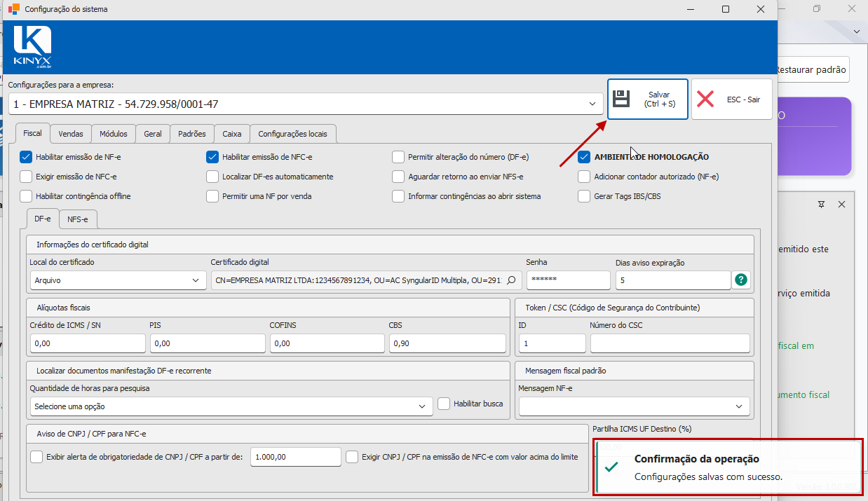This screenshot has width=868, height=501.
Task: Open Quantidade de horas para pesquisa dropdown
Action: click(x=231, y=406)
